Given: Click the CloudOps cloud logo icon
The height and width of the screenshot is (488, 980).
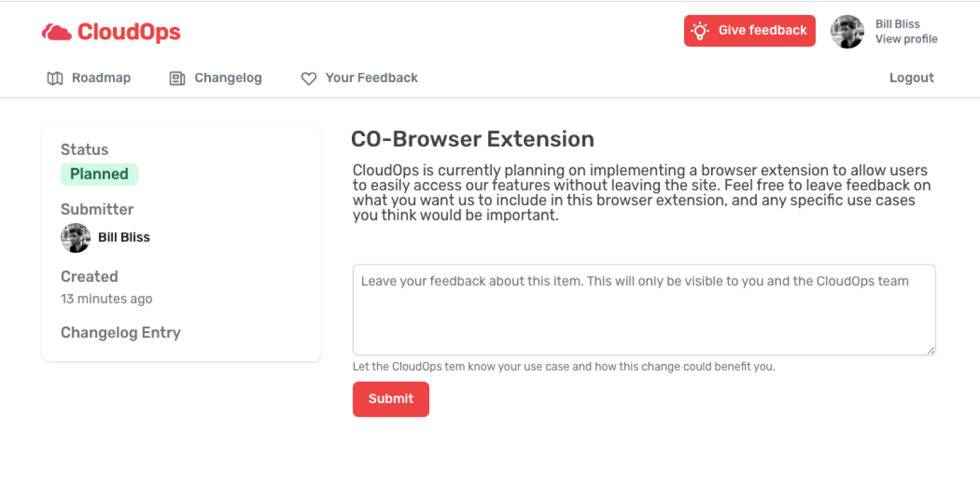Looking at the screenshot, I should coord(57,32).
